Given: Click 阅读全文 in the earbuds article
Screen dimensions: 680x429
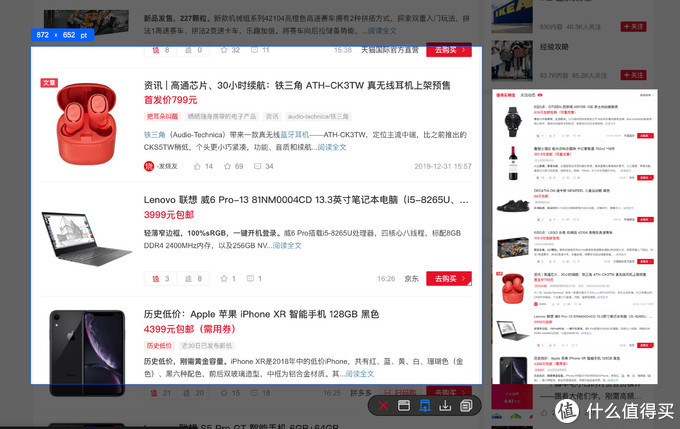Looking at the screenshot, I should (332, 147).
